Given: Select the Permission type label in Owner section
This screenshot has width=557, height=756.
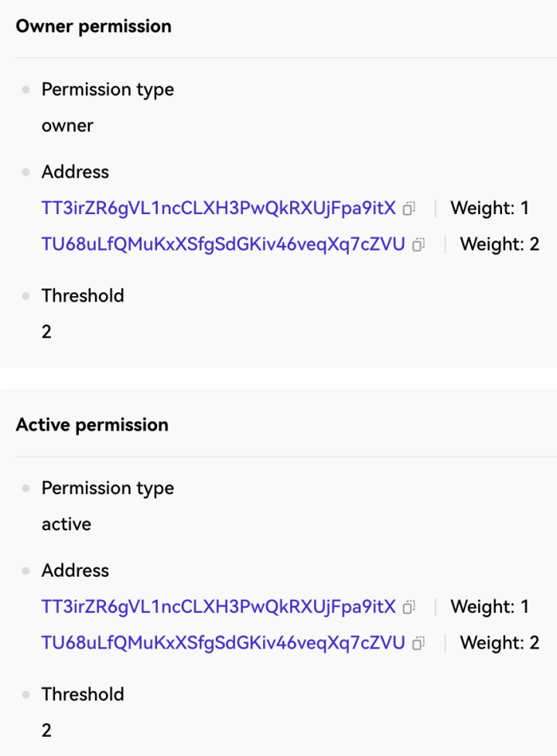Looking at the screenshot, I should [108, 90].
